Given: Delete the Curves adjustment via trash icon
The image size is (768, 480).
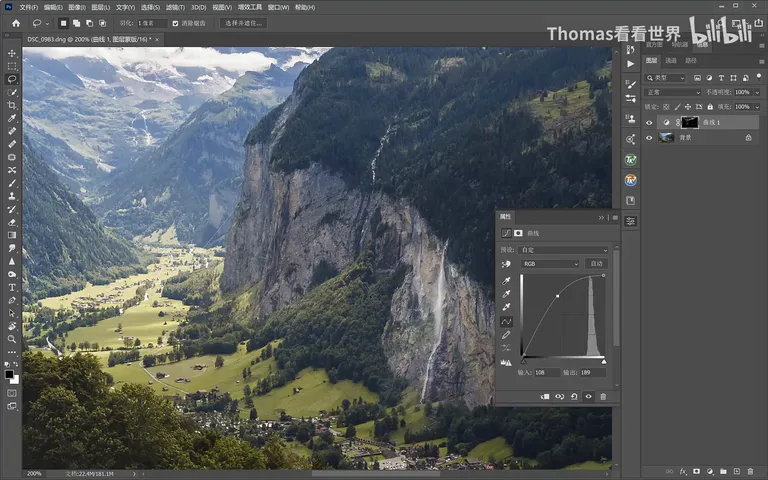Looking at the screenshot, I should pos(603,396).
